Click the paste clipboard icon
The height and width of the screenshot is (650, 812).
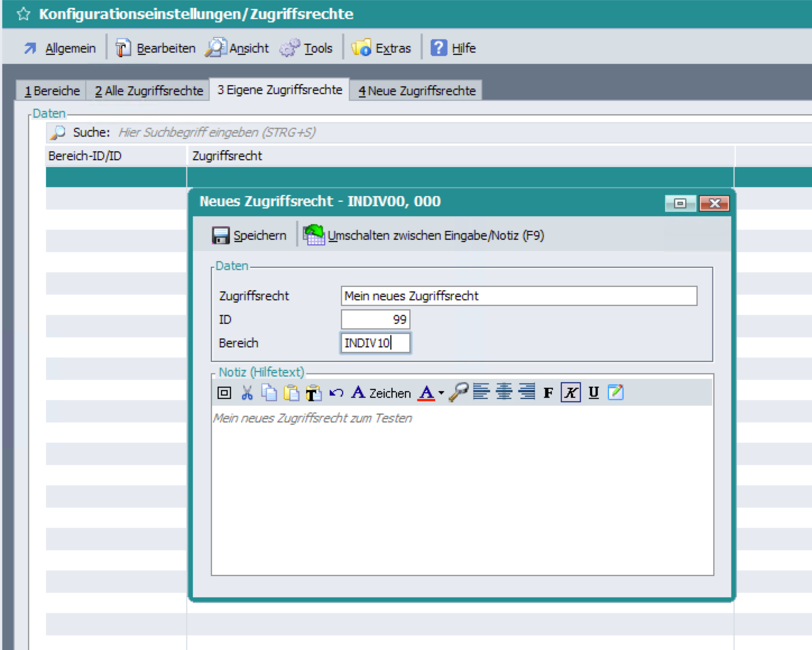coord(291,393)
